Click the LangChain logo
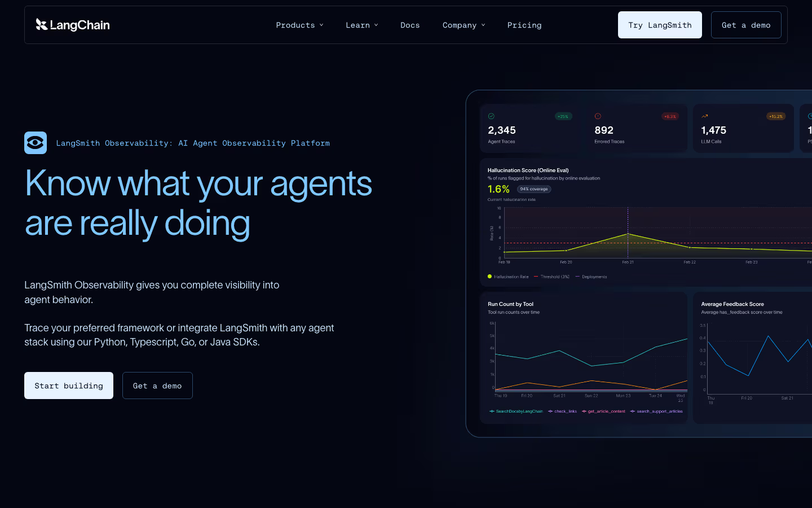Screen dimensions: 812x508 pyautogui.click(x=73, y=25)
